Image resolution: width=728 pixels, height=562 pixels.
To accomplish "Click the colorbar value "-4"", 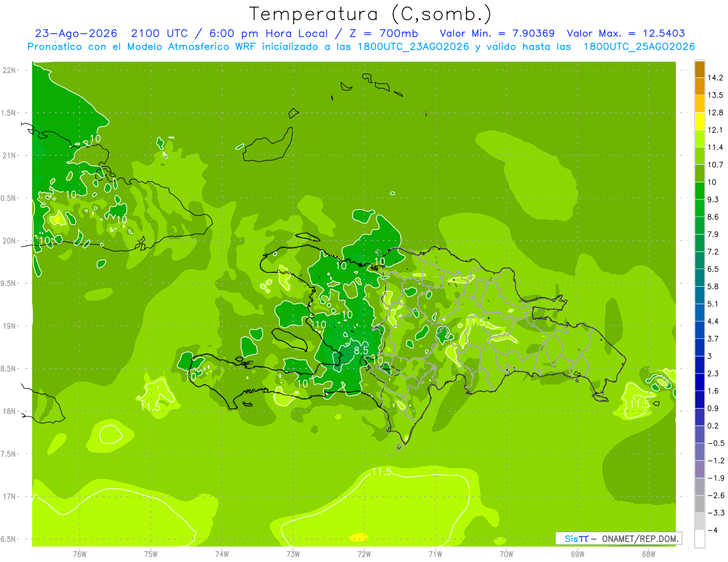I will click(713, 530).
